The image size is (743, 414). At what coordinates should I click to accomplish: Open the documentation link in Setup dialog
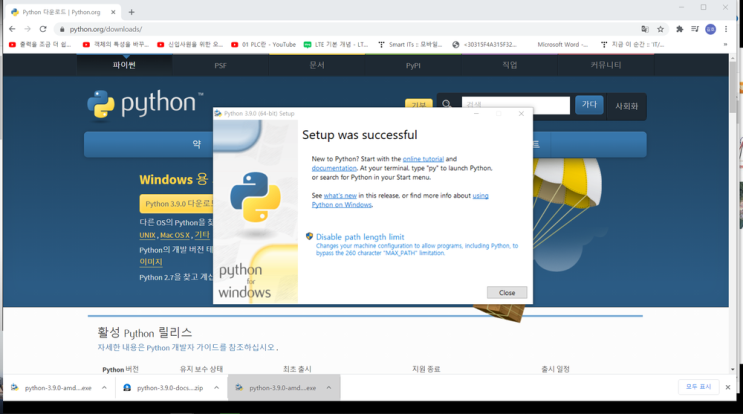pyautogui.click(x=334, y=168)
